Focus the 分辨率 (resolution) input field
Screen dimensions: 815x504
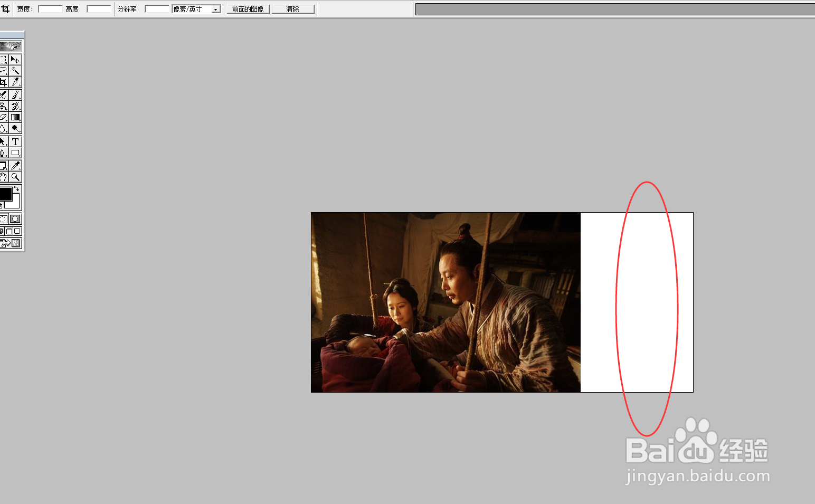coord(157,9)
